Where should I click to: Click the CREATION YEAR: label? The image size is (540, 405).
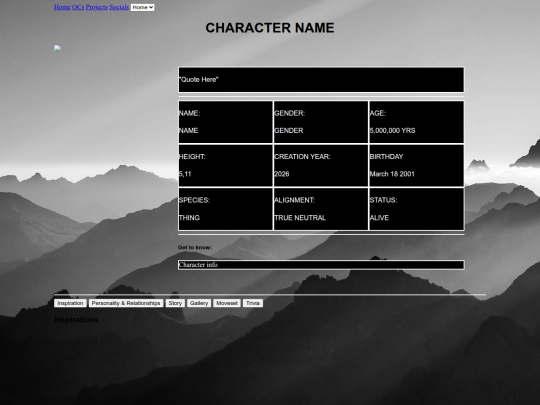302,157
